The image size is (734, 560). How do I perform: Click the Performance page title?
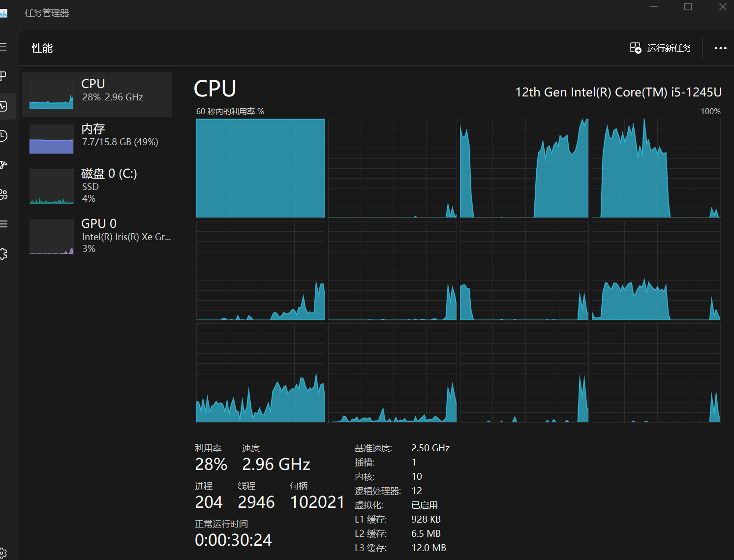pyautogui.click(x=42, y=48)
